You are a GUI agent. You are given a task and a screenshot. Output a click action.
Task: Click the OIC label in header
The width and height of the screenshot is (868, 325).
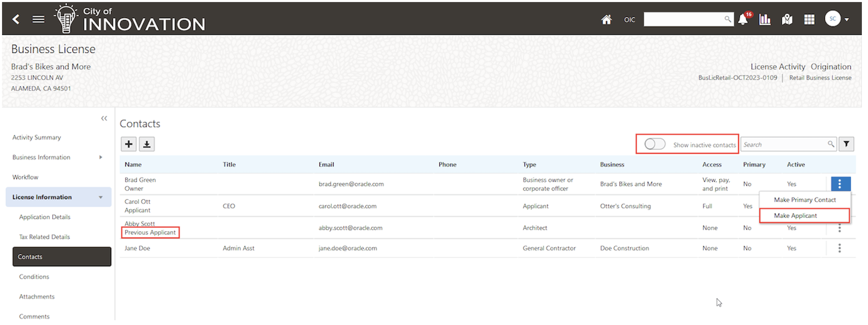[x=629, y=20]
